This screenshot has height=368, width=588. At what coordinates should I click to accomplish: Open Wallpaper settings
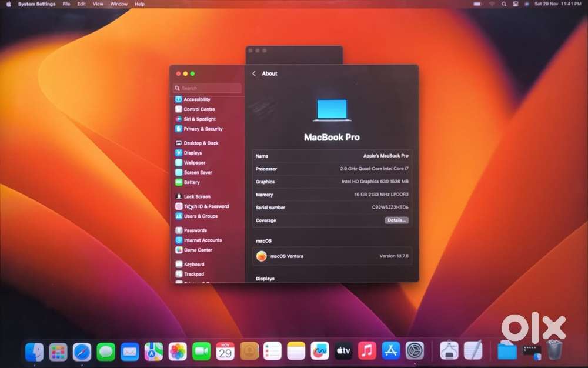coord(194,163)
